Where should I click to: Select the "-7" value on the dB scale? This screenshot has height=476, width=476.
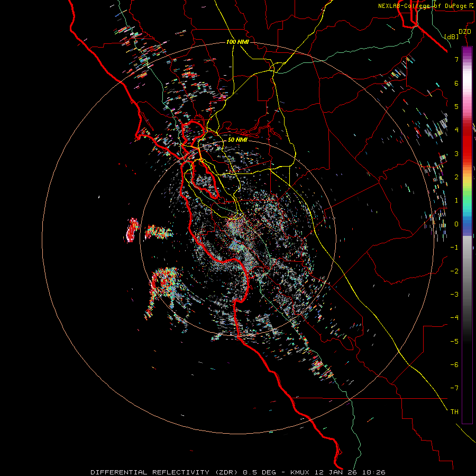454,388
